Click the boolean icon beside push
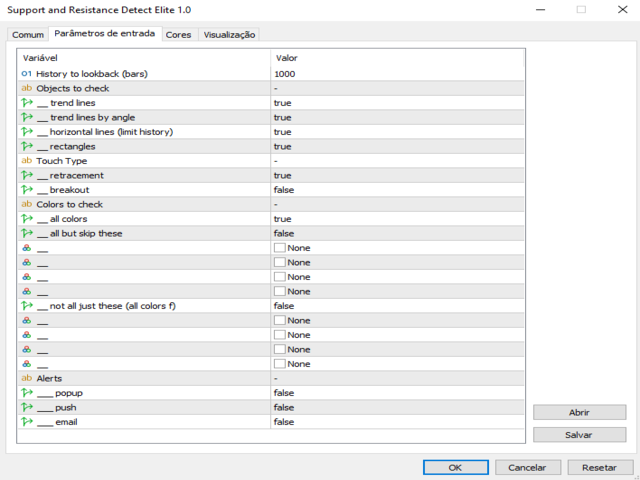 point(27,407)
